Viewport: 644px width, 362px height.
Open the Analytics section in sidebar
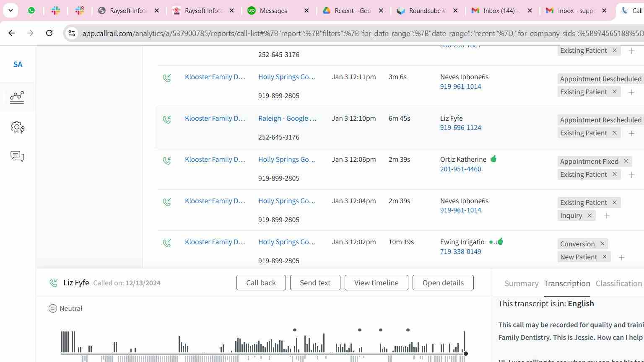point(17,97)
